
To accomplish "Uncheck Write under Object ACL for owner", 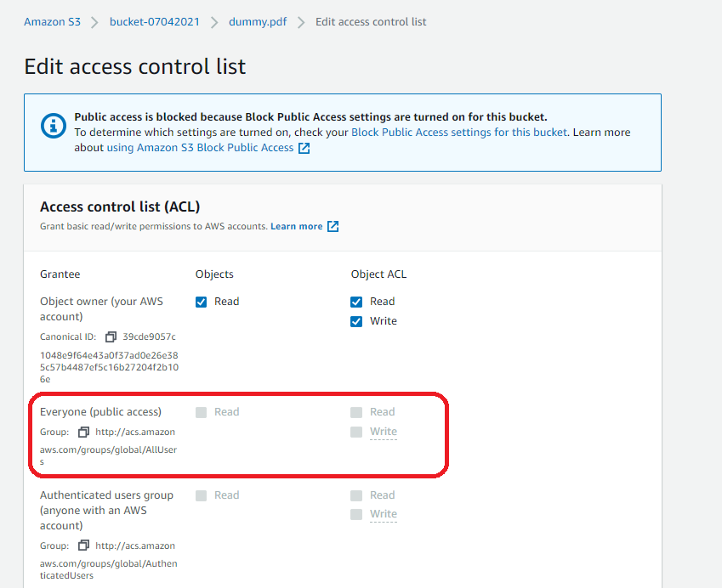I will click(x=356, y=320).
